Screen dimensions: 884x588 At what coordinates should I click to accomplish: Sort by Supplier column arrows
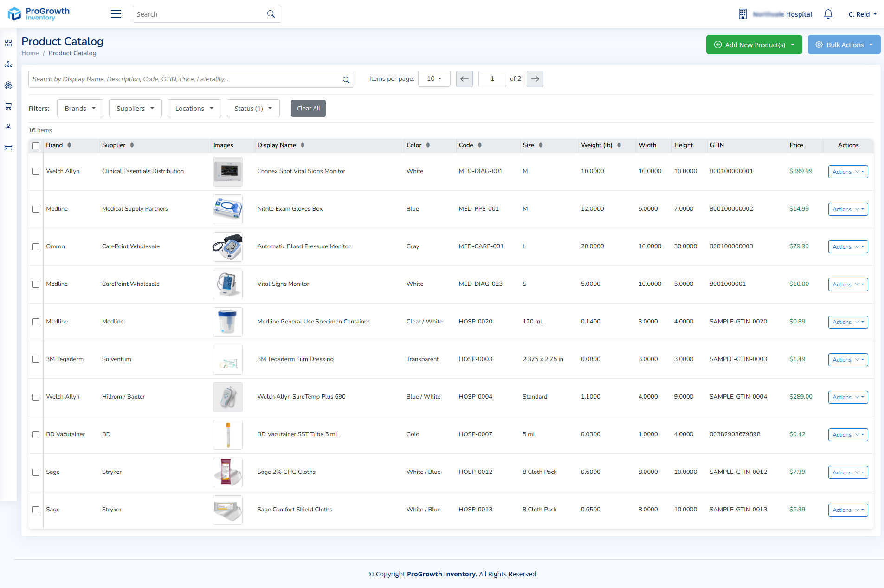(132, 145)
